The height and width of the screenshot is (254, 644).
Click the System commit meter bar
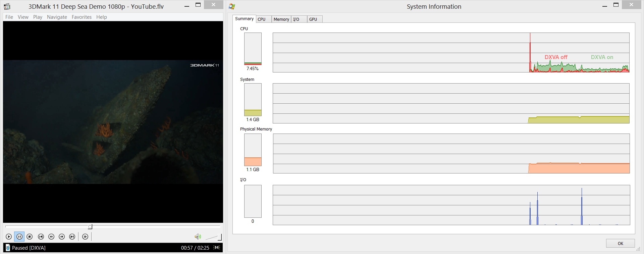point(253,100)
